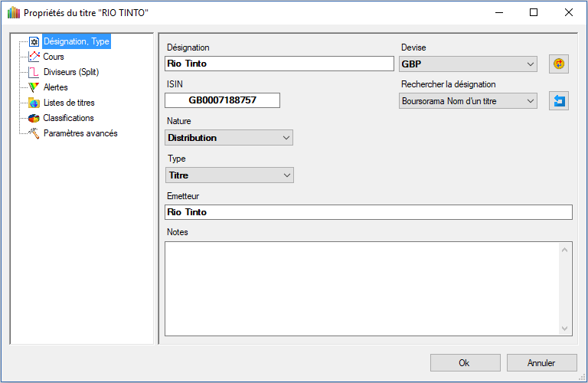Click the Diviseurs (Split) icon
Image resolution: width=588 pixels, height=383 pixels.
(34, 72)
